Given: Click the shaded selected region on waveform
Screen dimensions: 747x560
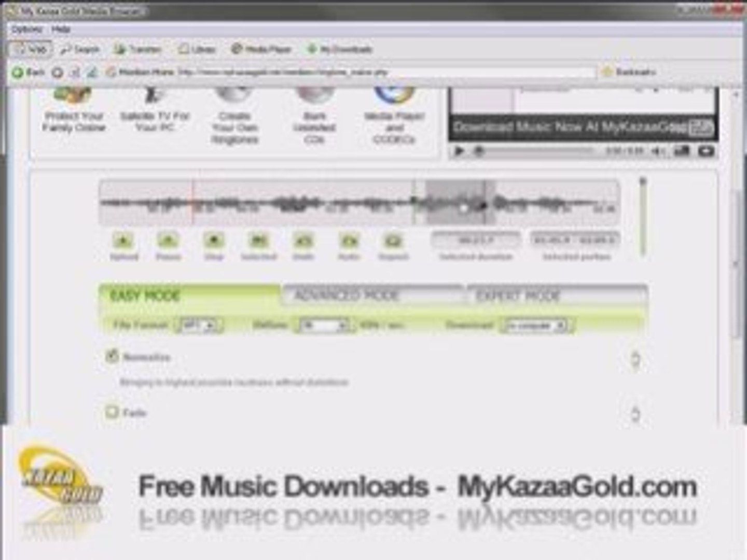Looking at the screenshot, I should click(x=460, y=203).
